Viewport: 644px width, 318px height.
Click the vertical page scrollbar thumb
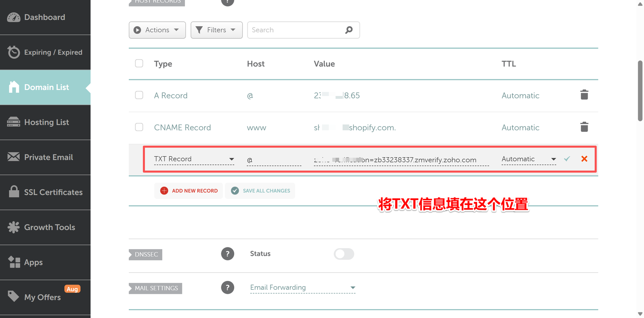pos(640,91)
